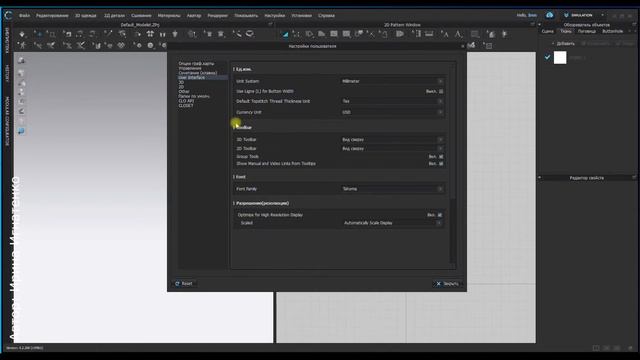
Task: Click the pause-shaped double bar 3D toolbar icon
Action: 162,34
